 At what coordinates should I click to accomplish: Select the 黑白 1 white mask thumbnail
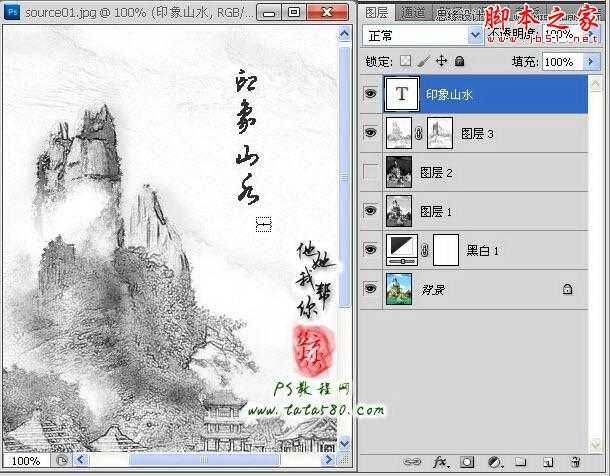pyautogui.click(x=446, y=250)
